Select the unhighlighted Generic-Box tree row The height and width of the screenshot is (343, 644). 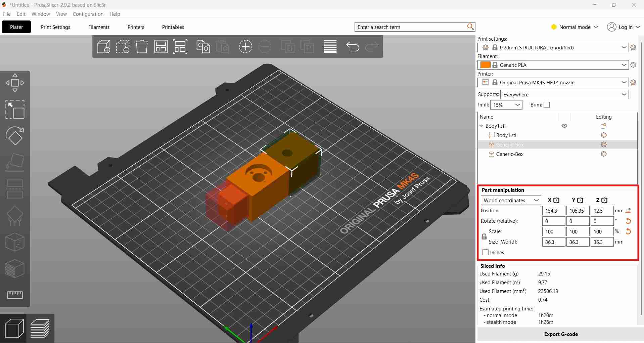click(557, 154)
